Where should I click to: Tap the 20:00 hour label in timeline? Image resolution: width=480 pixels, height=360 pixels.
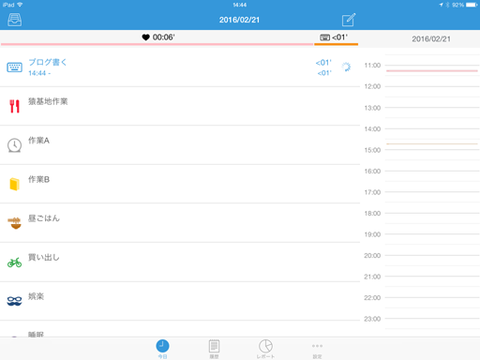coord(372,256)
